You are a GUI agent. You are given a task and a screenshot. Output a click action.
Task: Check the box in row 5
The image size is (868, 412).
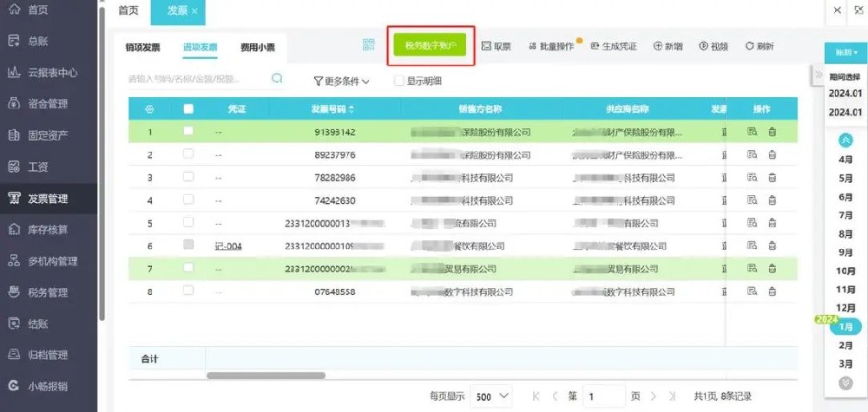[188, 222]
